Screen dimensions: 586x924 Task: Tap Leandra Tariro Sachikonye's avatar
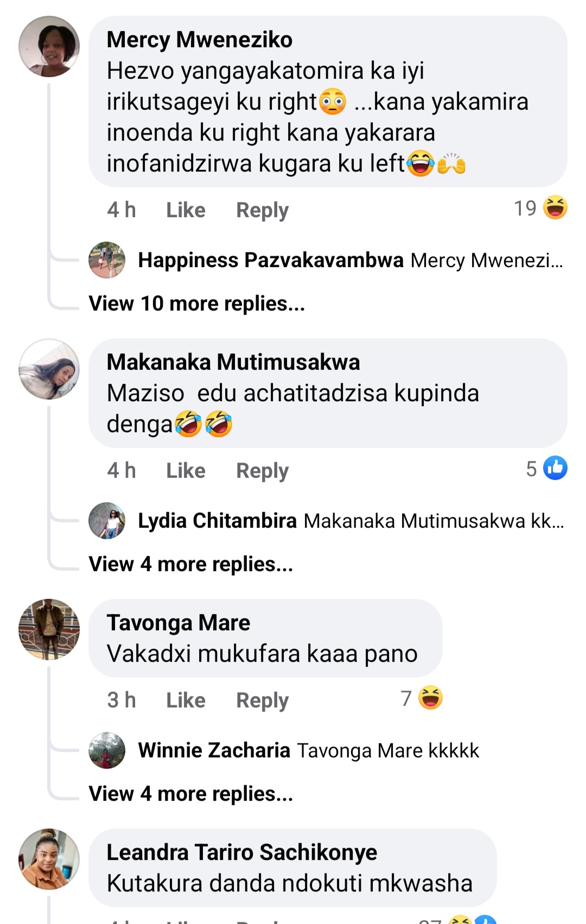pos(49,859)
